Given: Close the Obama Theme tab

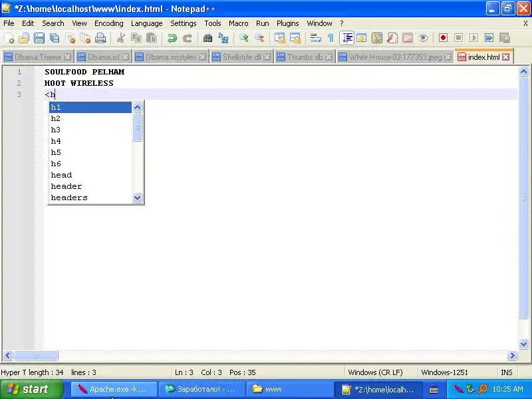Looking at the screenshot, I should (68, 57).
